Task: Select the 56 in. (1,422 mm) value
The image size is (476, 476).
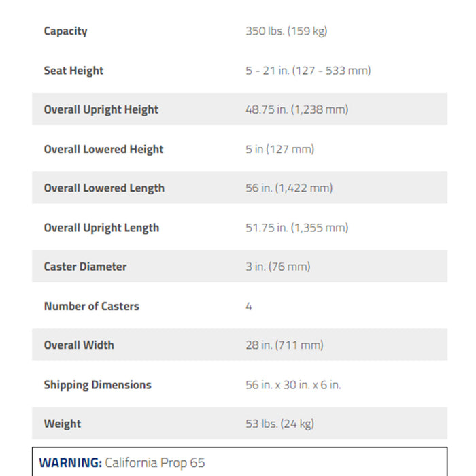Action: [289, 188]
